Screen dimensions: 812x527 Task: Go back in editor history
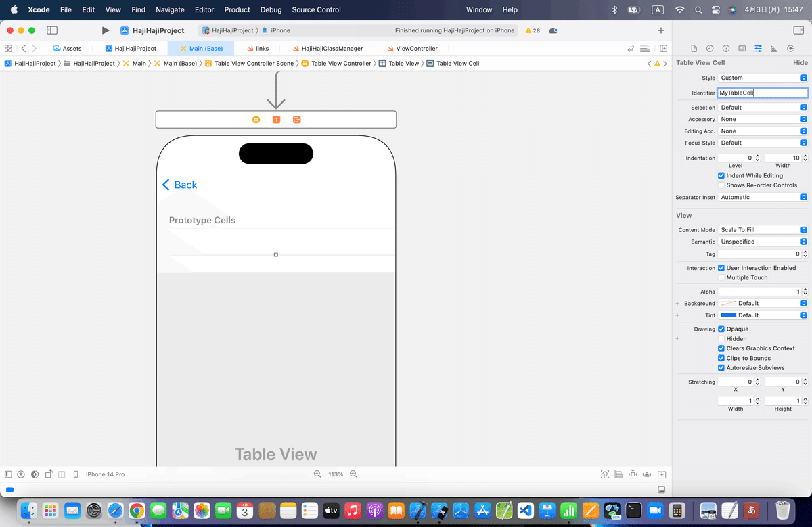coord(24,49)
